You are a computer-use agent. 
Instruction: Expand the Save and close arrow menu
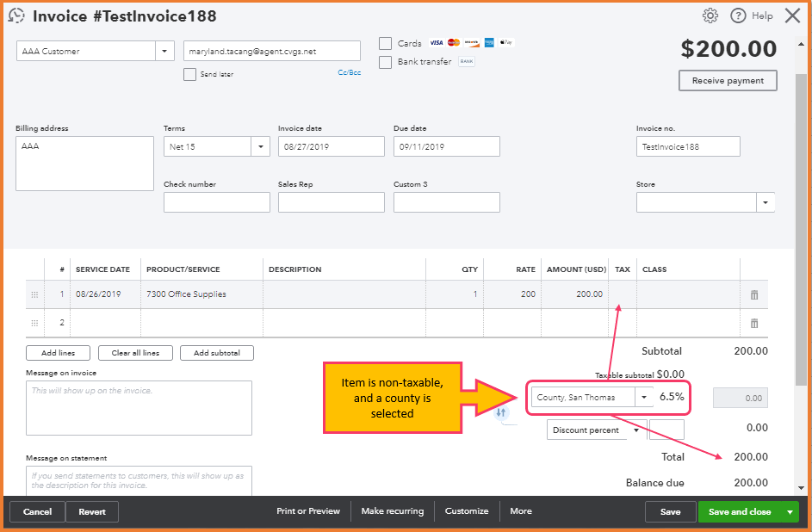(x=790, y=512)
